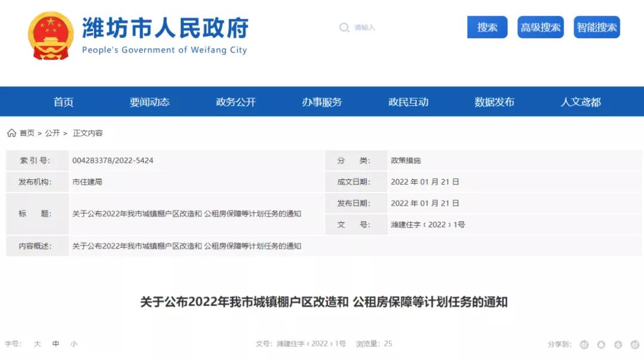644x360 pixels.
Task: Open the 数据发布 navigation menu
Action: coord(493,102)
